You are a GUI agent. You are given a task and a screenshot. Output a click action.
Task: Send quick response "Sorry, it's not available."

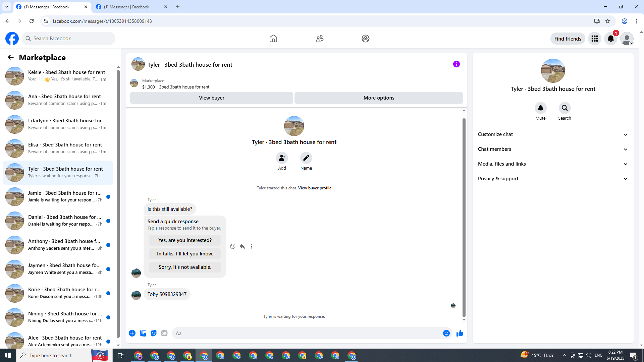pos(185,267)
